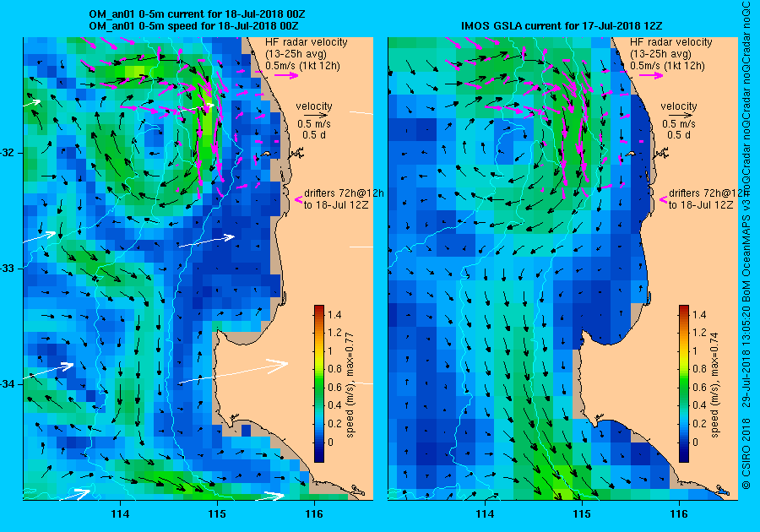Click Rottnest Island shape in OM_an01 map

pos(266,154)
